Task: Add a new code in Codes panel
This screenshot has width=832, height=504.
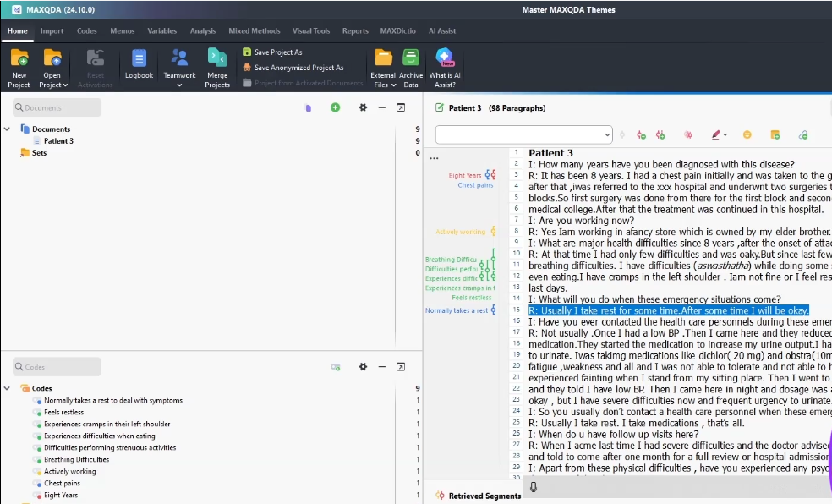Action: pyautogui.click(x=336, y=367)
